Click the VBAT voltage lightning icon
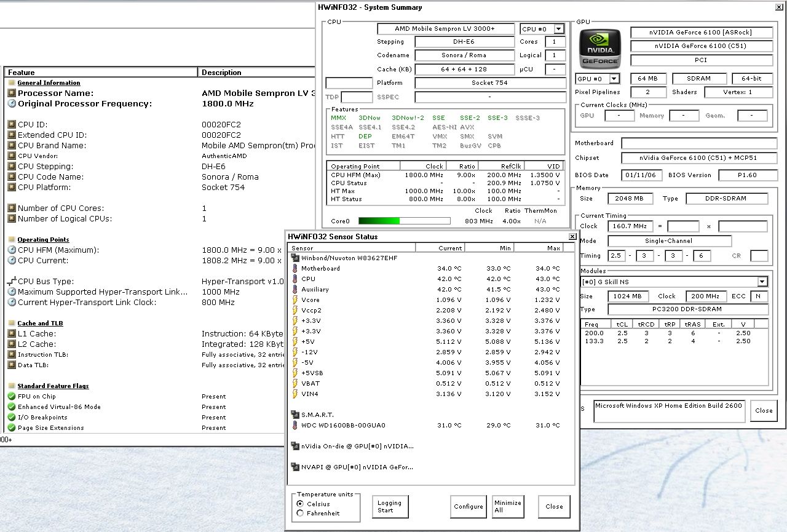This screenshot has width=787, height=532. coord(295,384)
